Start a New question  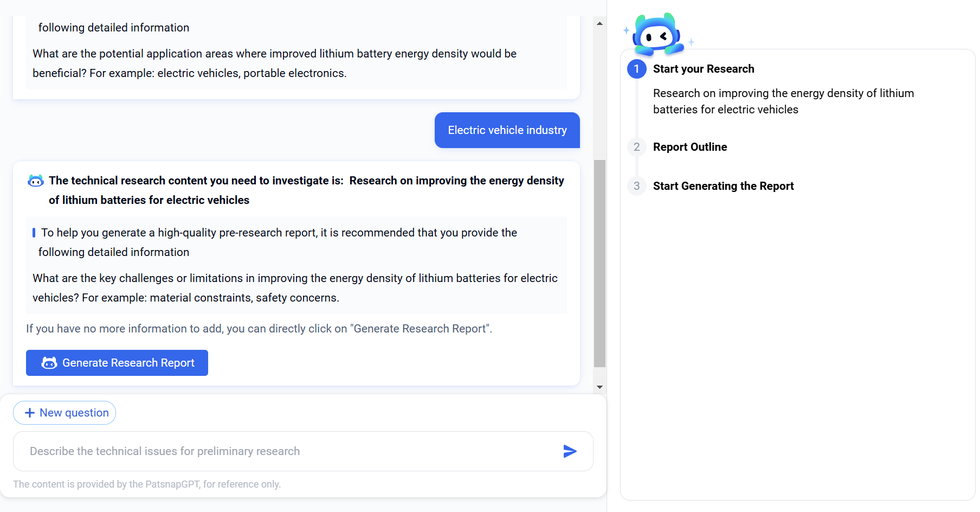tap(65, 413)
